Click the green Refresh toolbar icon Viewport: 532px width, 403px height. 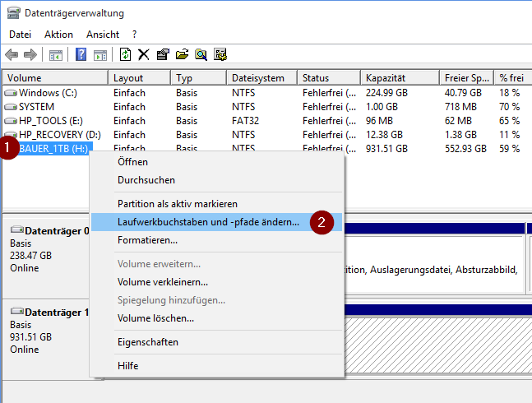click(125, 54)
